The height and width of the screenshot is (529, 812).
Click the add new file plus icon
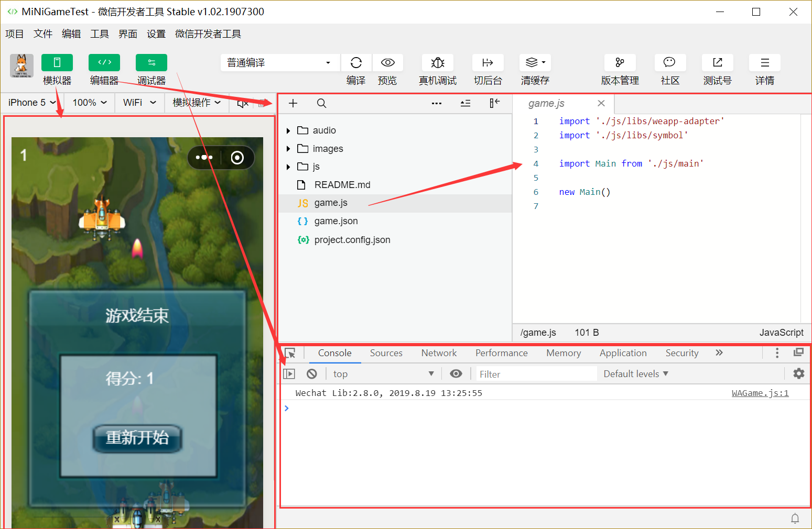293,103
